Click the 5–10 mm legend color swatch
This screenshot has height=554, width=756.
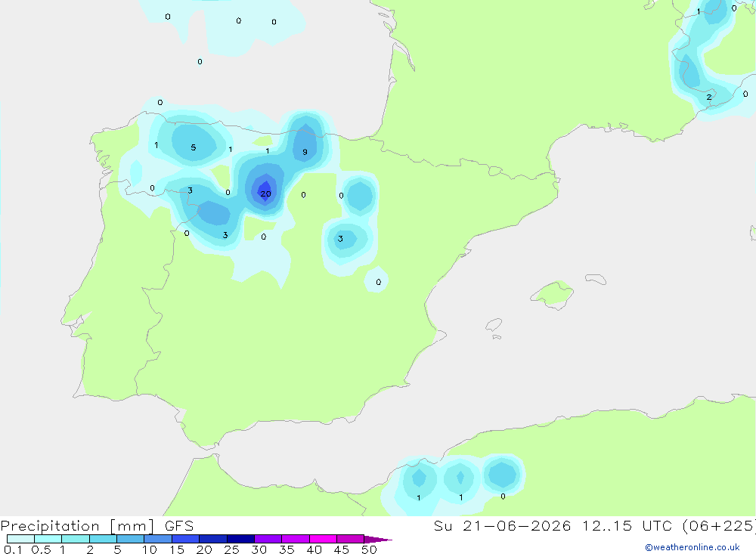pyautogui.click(x=131, y=539)
